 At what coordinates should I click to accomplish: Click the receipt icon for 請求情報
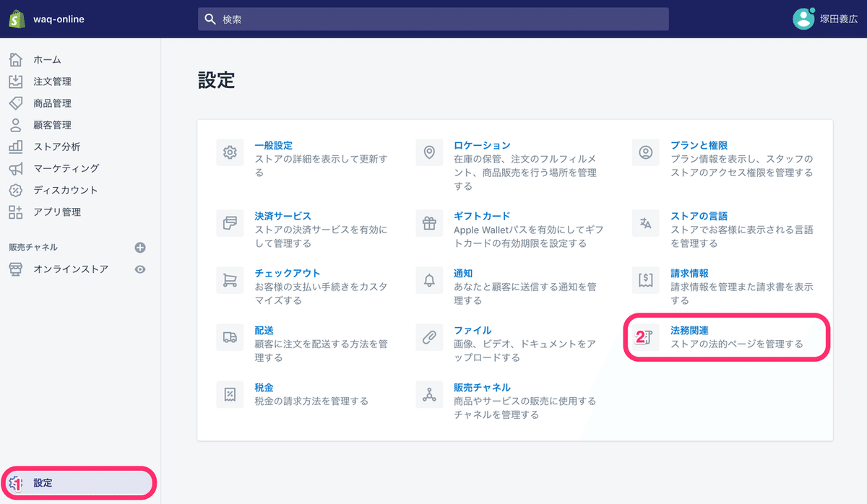645,280
